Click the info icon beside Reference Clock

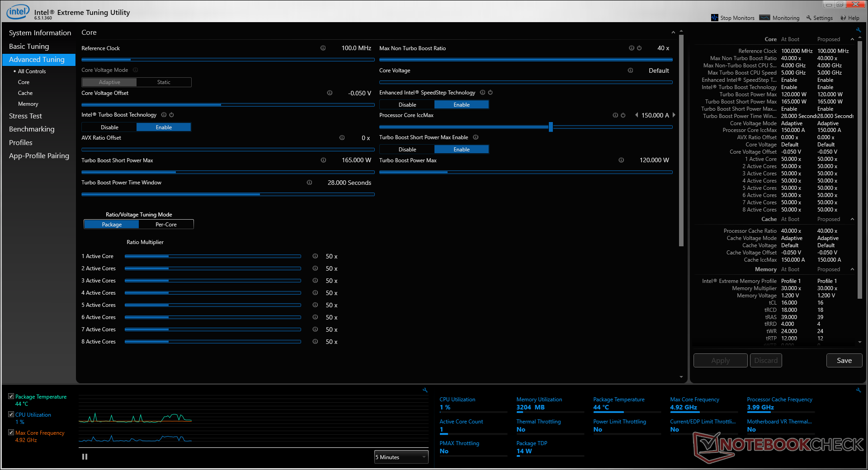click(x=323, y=48)
